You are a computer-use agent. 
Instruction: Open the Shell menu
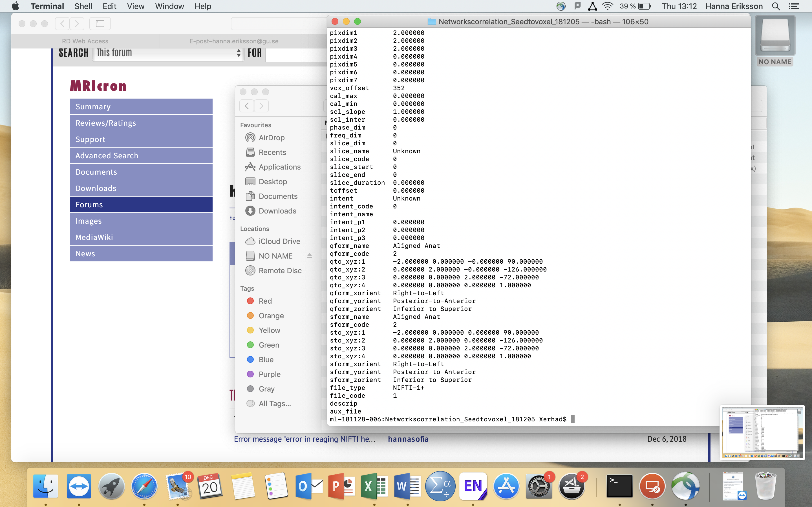[x=83, y=6]
